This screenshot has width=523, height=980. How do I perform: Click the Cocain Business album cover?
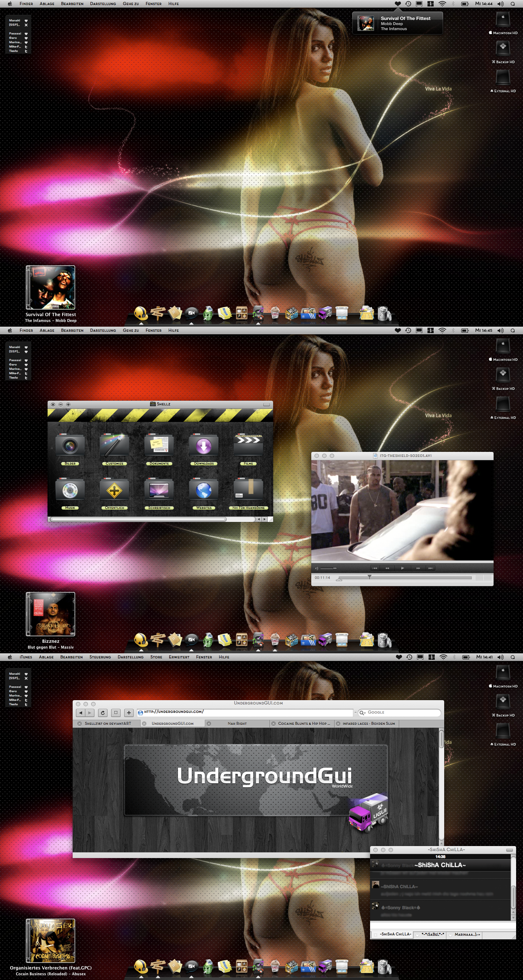(x=50, y=941)
